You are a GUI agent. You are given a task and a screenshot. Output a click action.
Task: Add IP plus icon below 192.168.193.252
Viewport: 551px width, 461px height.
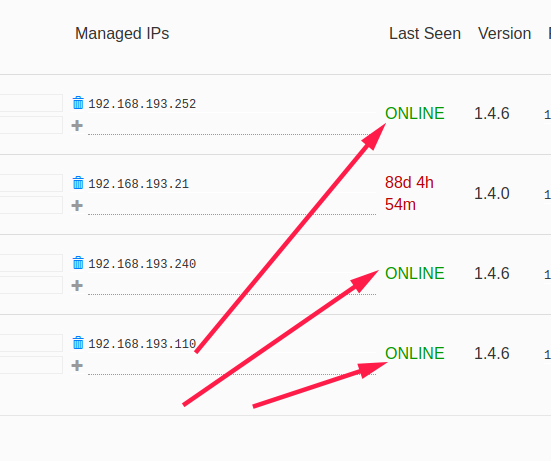pyautogui.click(x=77, y=125)
